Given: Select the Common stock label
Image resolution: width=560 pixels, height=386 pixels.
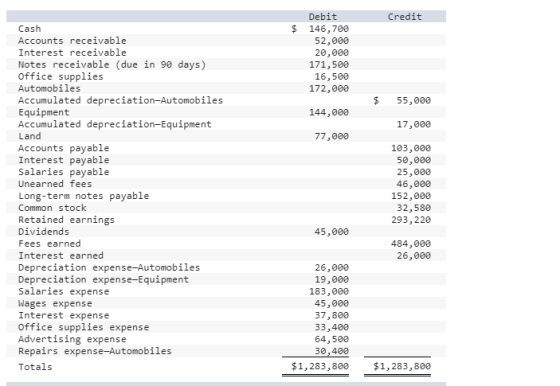Looking at the screenshot, I should (x=52, y=208).
